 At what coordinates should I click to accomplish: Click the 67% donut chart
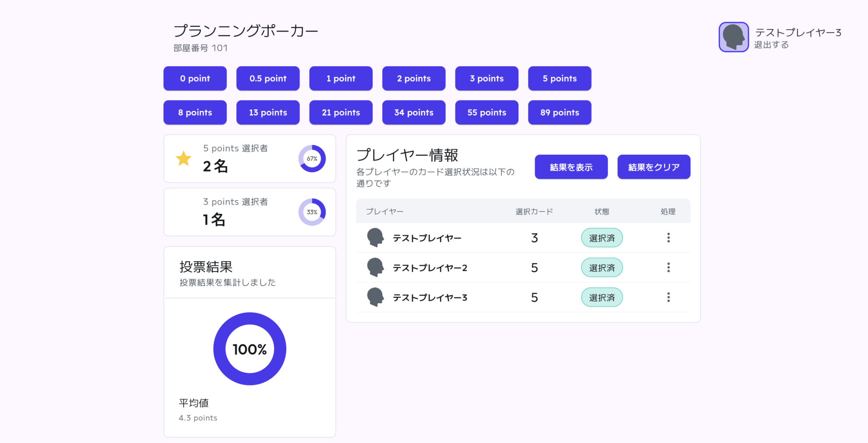312,158
